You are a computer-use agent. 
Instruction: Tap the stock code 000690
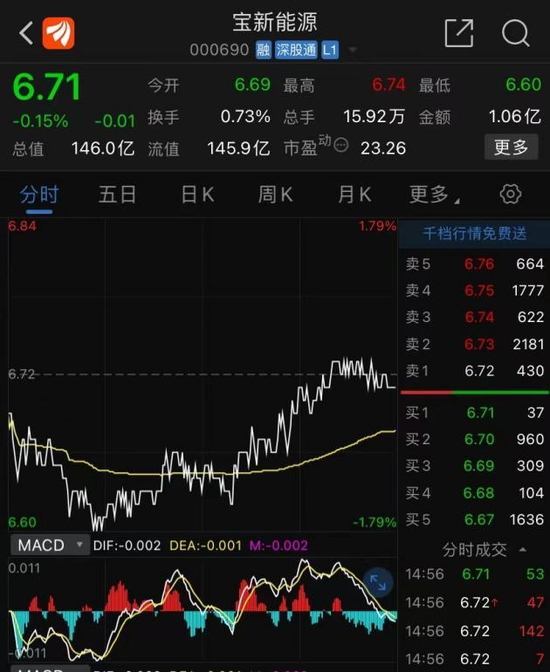coord(219,50)
